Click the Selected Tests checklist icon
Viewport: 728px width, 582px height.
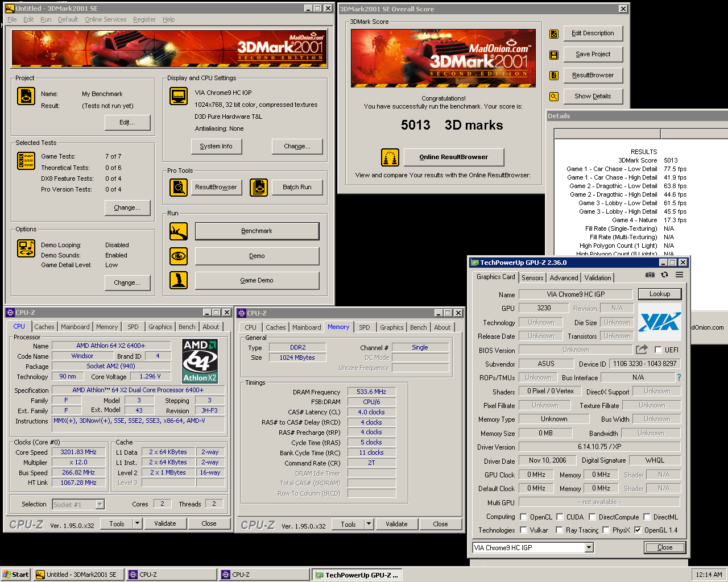(26, 161)
